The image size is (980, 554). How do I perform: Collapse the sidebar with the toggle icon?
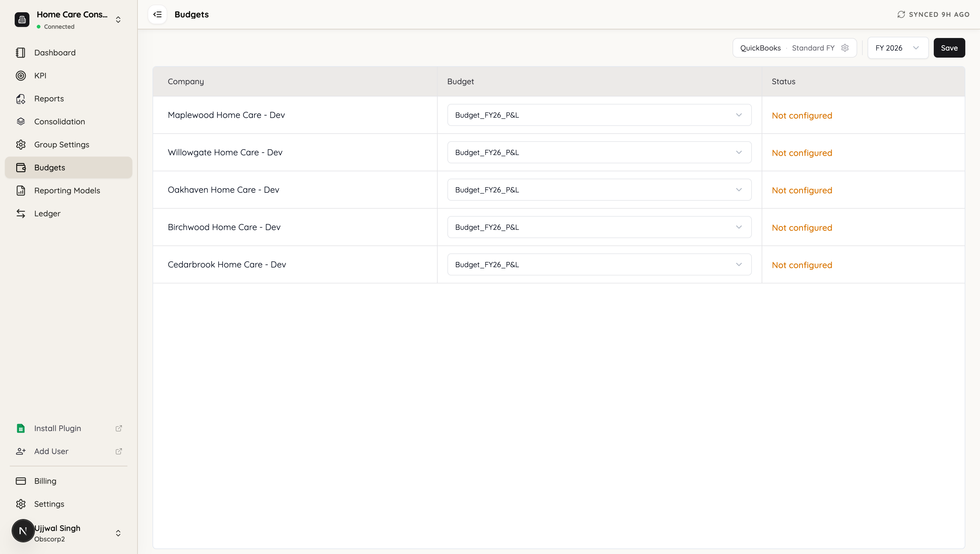(157, 14)
